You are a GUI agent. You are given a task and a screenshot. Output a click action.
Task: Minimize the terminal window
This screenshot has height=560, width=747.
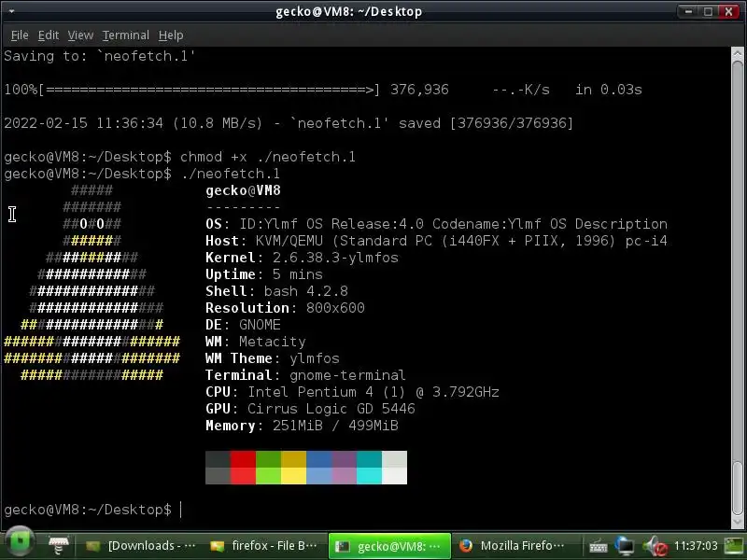click(x=688, y=11)
